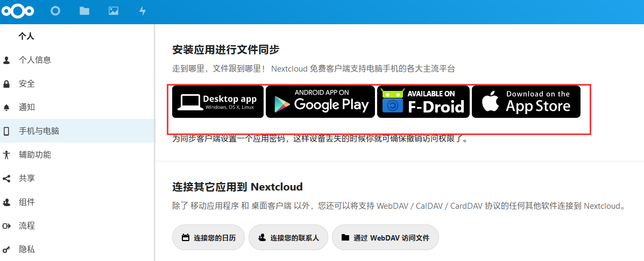The image size is (644, 261).
Task: Click the Nextcloud logo in the header
Action: click(17, 11)
